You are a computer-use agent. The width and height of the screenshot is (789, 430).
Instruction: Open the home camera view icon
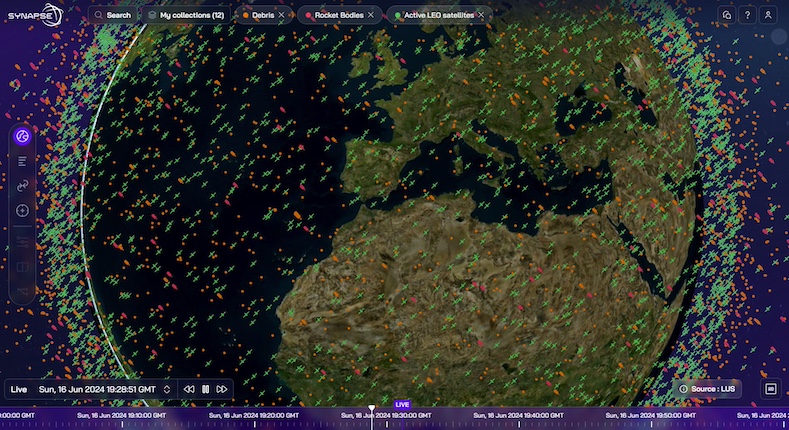(x=727, y=15)
